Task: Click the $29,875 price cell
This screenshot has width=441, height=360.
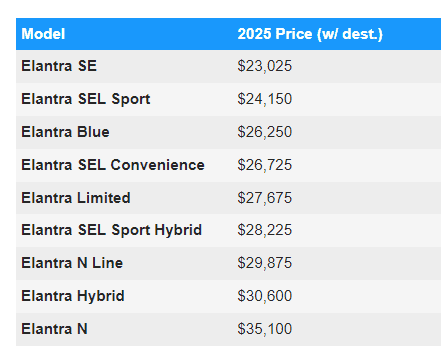Action: (265, 263)
